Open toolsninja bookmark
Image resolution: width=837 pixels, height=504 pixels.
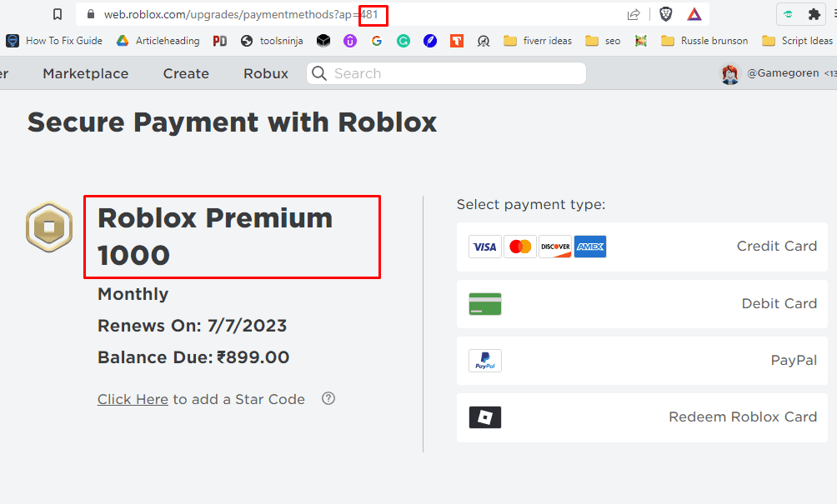click(272, 41)
